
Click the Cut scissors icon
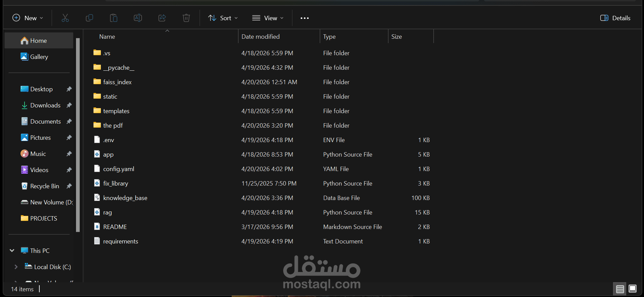tap(65, 18)
